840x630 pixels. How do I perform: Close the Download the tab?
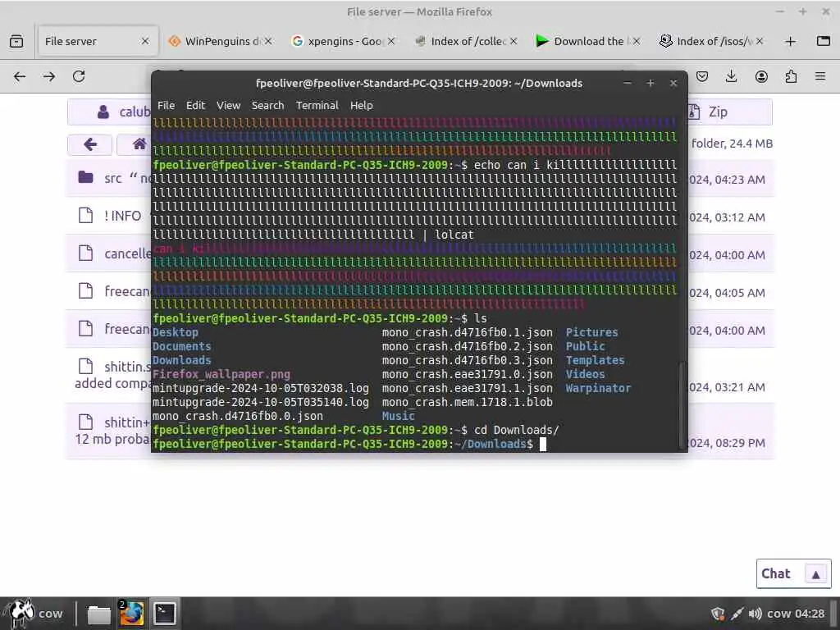click(x=637, y=41)
